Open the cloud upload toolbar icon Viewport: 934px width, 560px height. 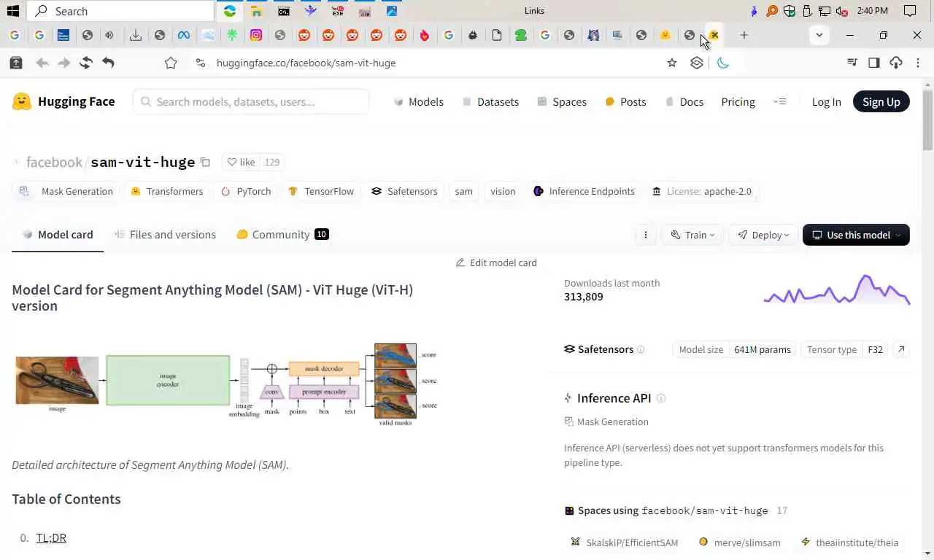[x=896, y=63]
